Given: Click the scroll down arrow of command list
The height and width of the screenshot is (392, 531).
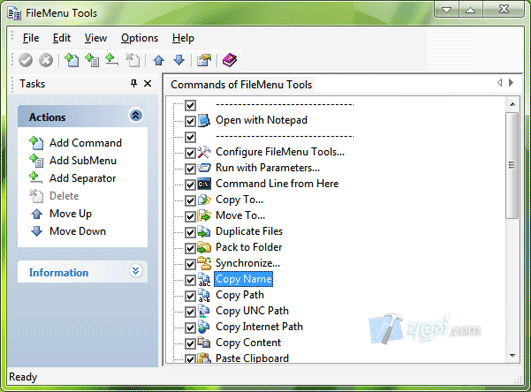Looking at the screenshot, I should point(512,355).
